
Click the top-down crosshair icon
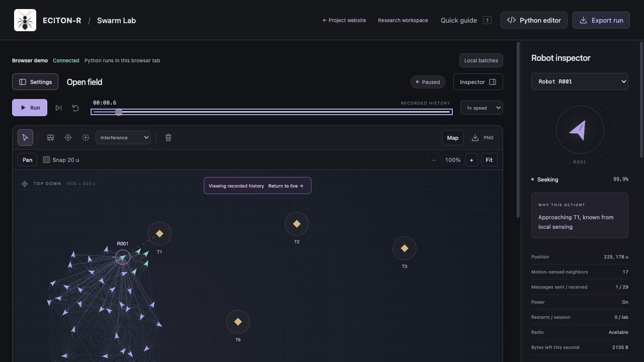pos(25,184)
